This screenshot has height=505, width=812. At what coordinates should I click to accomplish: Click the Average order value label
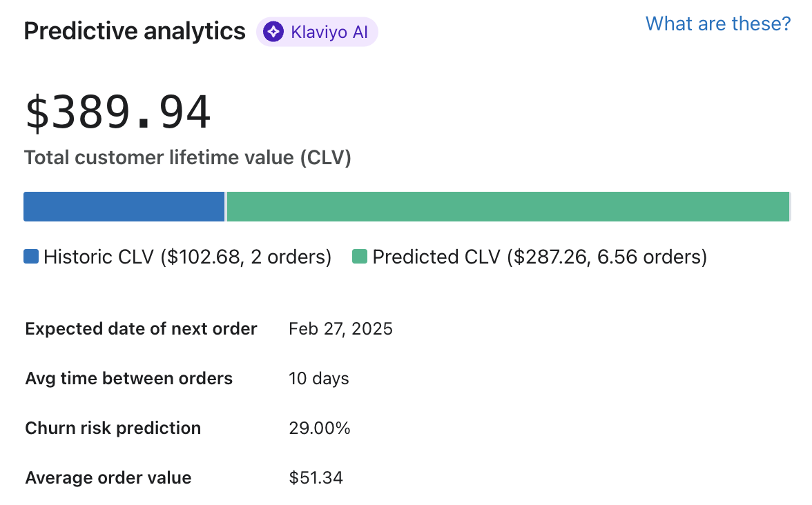pos(108,477)
